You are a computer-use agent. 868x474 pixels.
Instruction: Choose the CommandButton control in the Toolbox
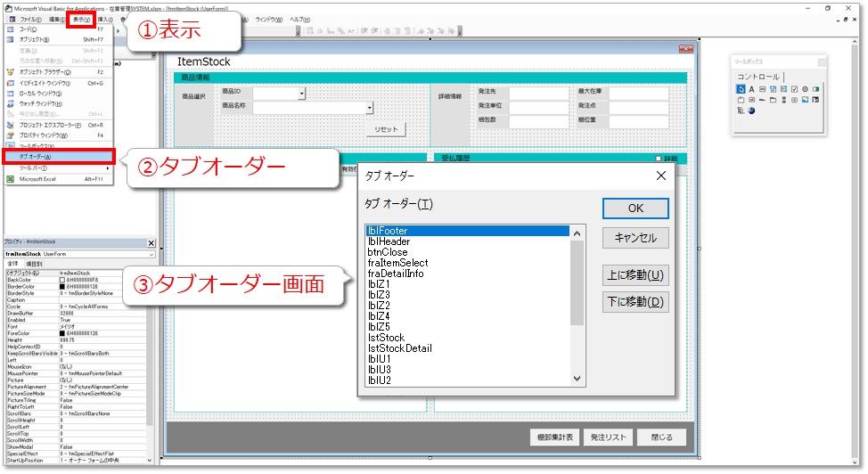[752, 100]
